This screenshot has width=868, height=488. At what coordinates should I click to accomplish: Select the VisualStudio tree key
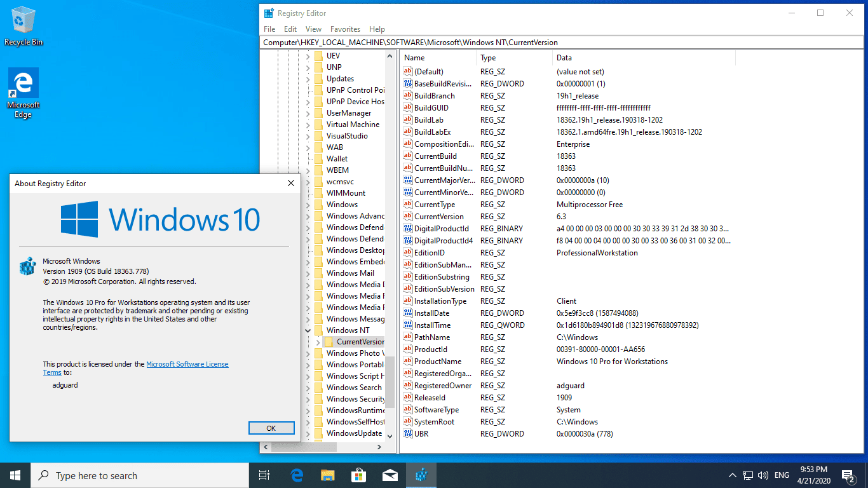(x=347, y=136)
